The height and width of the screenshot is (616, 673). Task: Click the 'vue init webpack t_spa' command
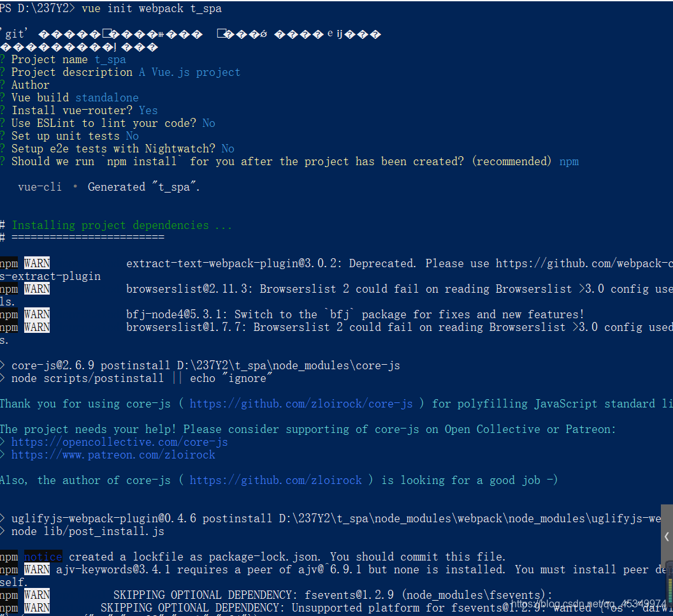point(152,8)
